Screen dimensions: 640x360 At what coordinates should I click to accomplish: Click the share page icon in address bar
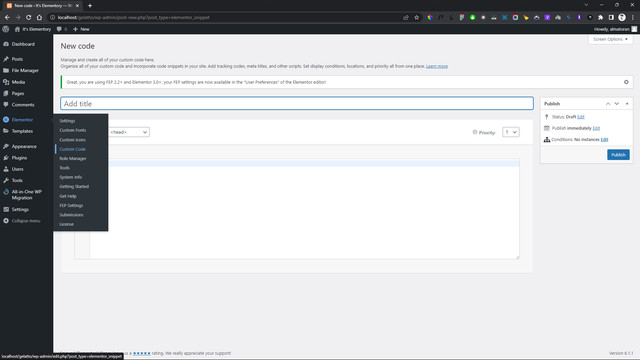coord(406,18)
